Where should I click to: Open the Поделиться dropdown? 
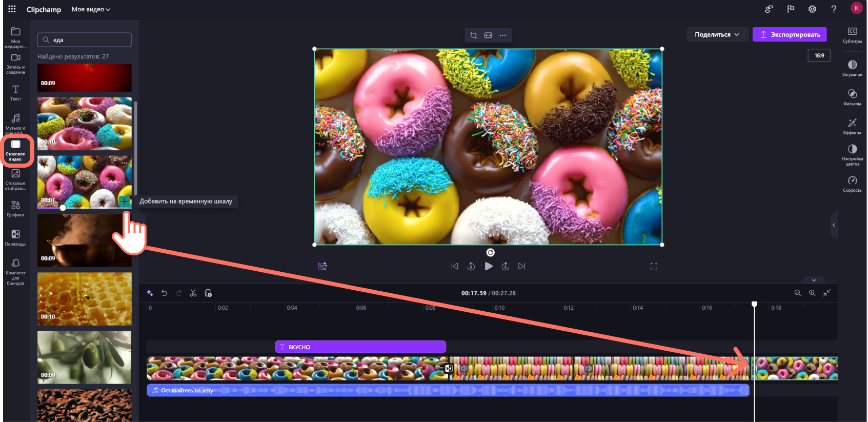pyautogui.click(x=717, y=34)
